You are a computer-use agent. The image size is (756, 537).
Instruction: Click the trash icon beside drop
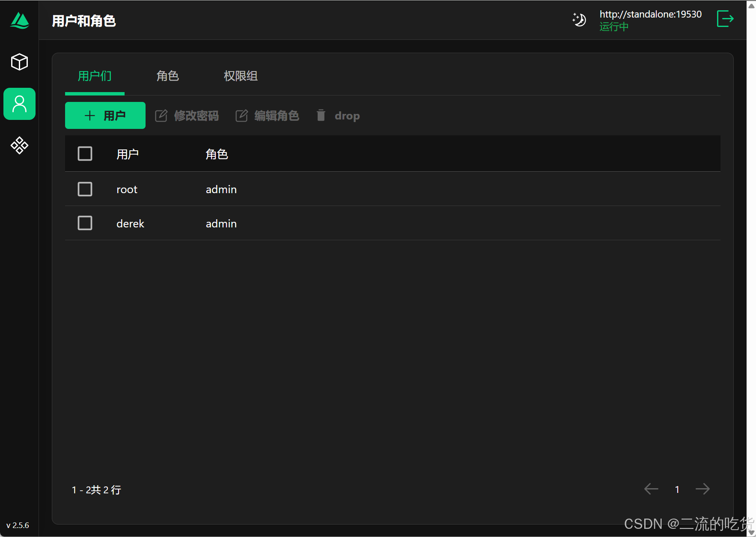[x=321, y=115]
